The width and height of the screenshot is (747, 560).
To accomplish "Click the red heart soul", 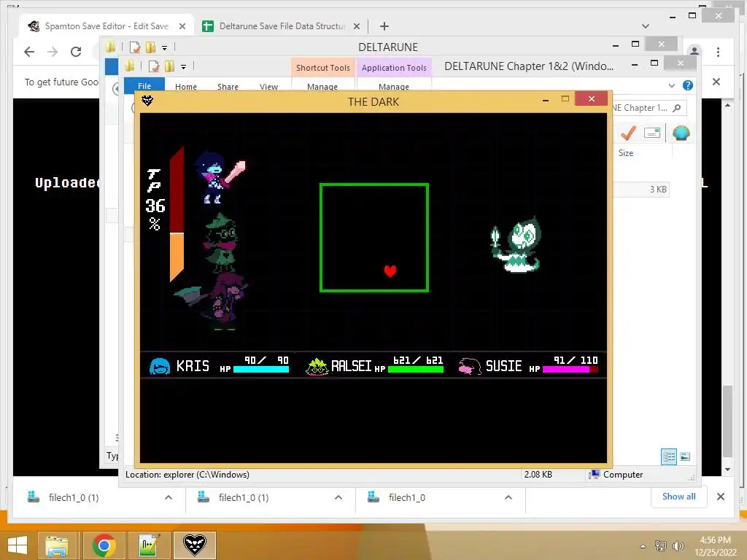I will (x=390, y=271).
